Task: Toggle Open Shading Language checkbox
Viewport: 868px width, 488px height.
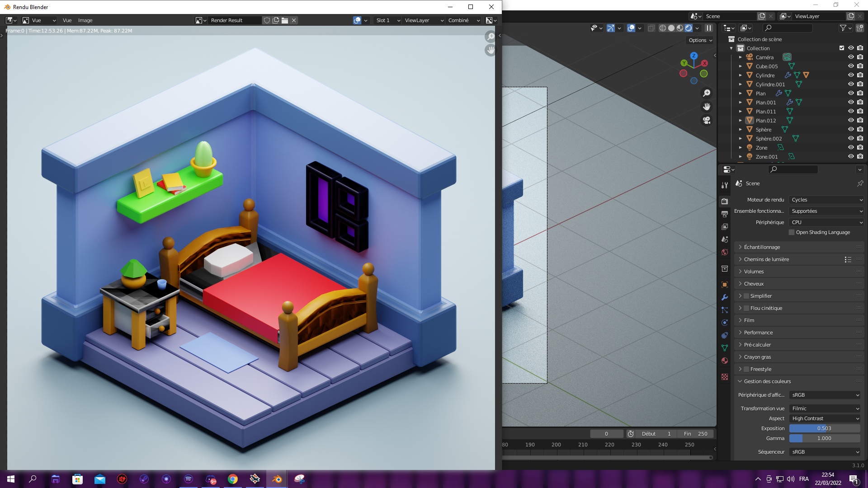Action: pos(792,232)
